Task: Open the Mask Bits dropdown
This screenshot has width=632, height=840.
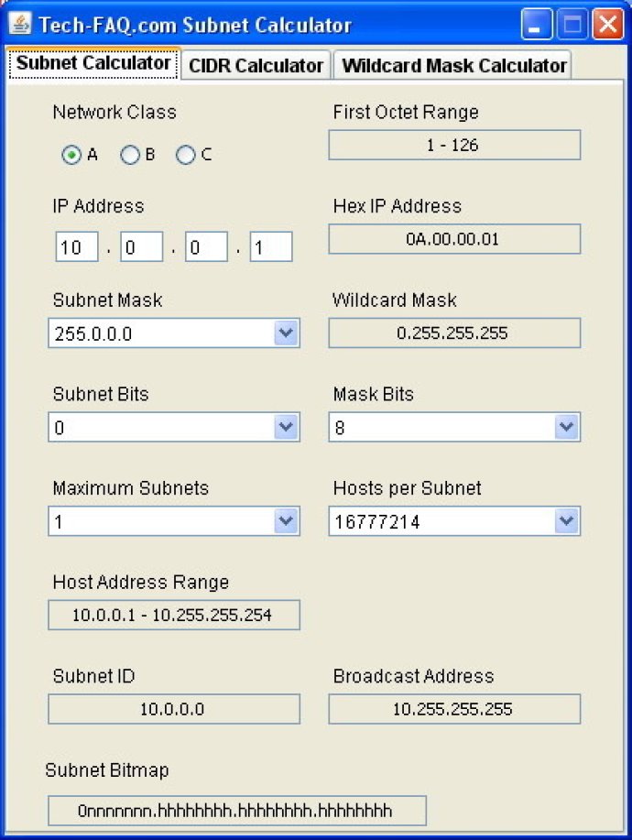Action: (x=566, y=427)
